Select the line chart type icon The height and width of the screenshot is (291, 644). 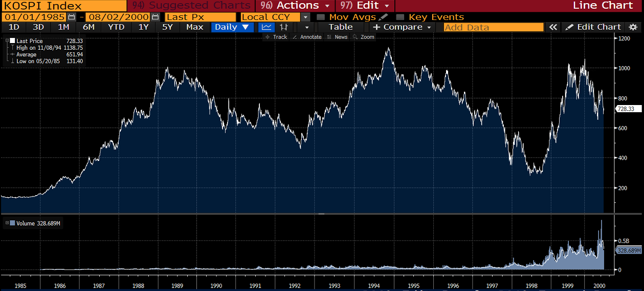coord(266,27)
